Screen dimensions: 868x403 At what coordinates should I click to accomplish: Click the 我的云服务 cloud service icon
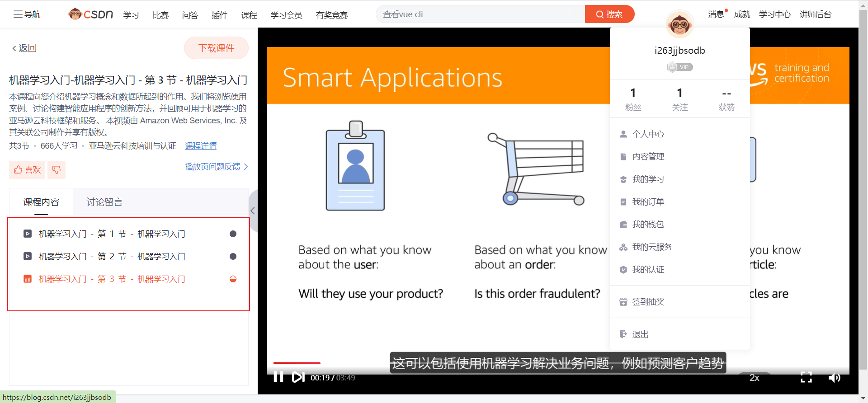(623, 247)
